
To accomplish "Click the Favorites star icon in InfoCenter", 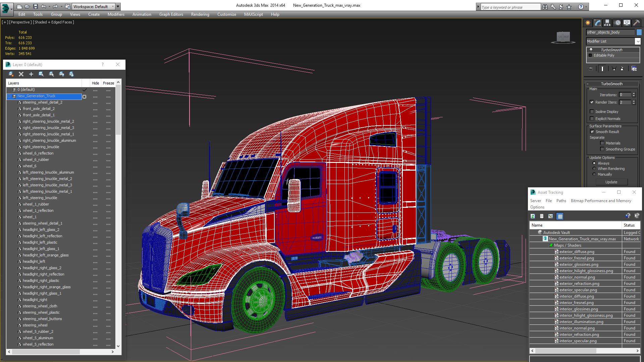I will (569, 7).
